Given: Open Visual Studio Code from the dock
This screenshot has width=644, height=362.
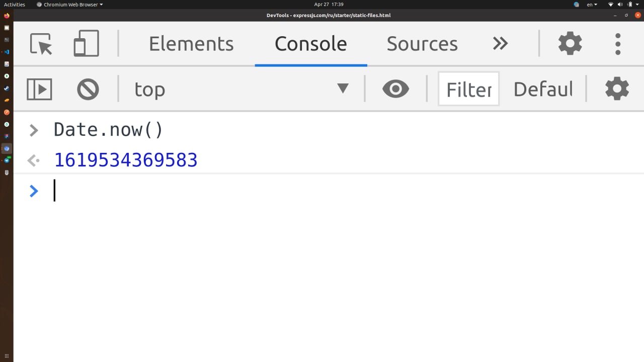Looking at the screenshot, I should [7, 52].
